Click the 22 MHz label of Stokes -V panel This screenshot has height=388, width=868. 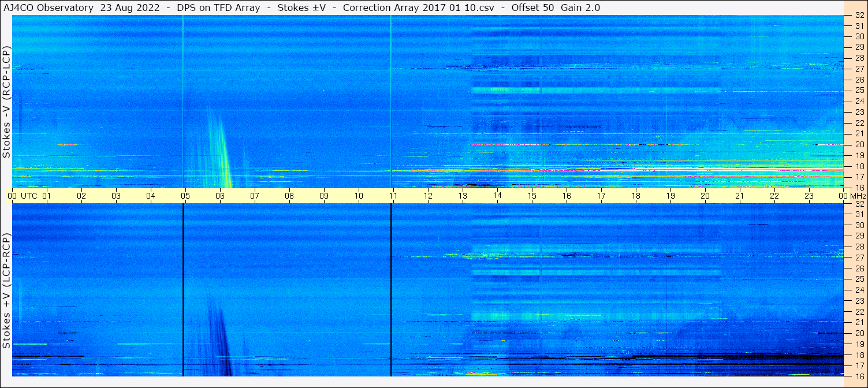pyautogui.click(x=859, y=123)
